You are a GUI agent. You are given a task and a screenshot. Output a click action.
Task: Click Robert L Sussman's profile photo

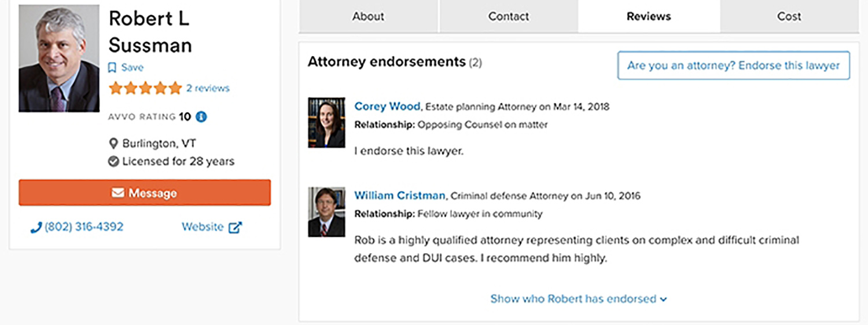tap(59, 59)
